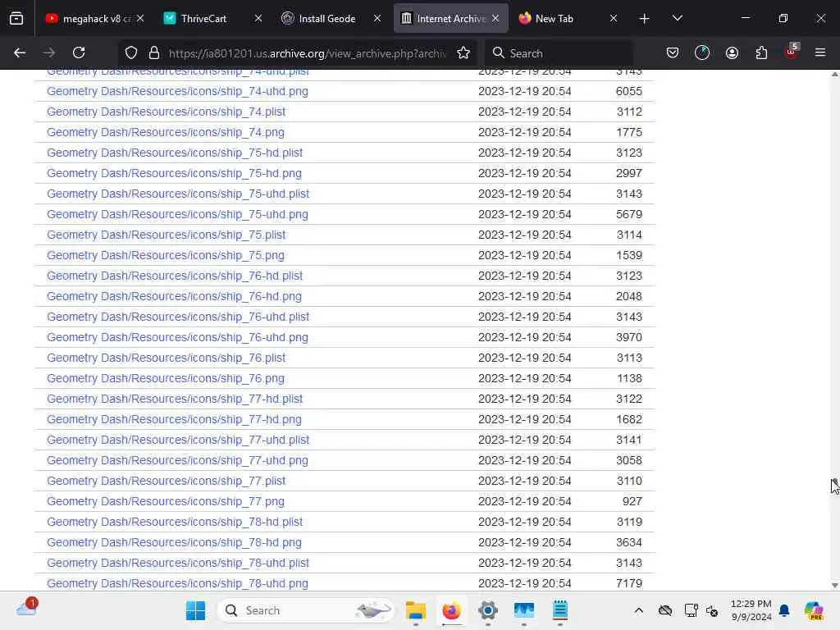Show hidden system tray icons
840x630 pixels.
click(638, 610)
